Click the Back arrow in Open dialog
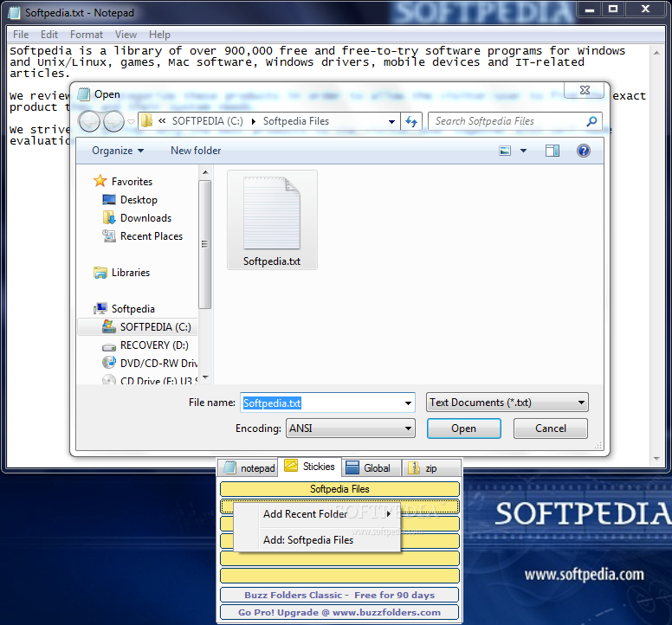The height and width of the screenshot is (625, 672). coord(89,122)
